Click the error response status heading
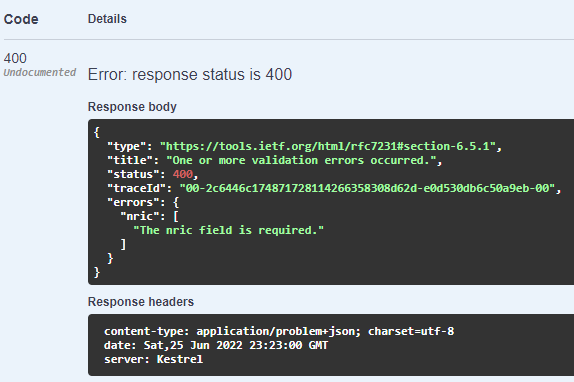Image resolution: width=574 pixels, height=382 pixels. coord(190,74)
